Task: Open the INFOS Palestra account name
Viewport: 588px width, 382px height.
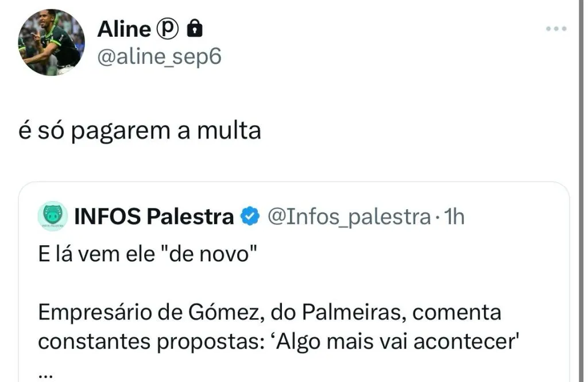Action: point(154,217)
